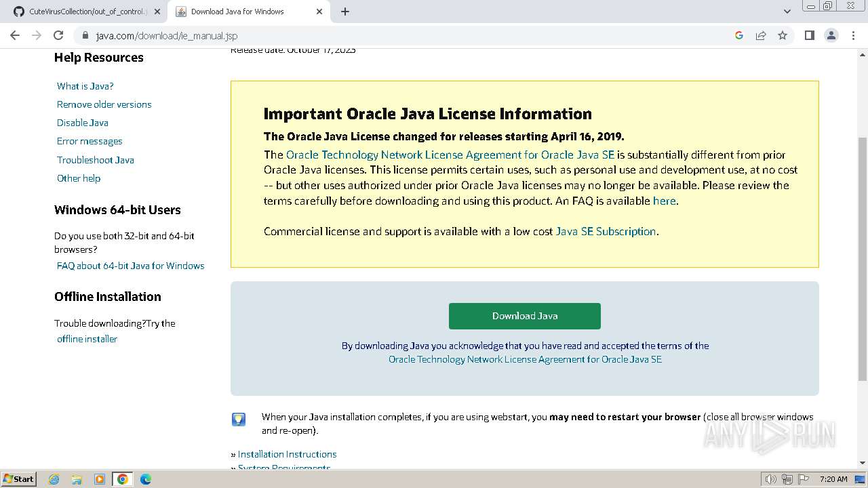The height and width of the screenshot is (488, 868).
Task: Open media player taskbar icon
Action: click(x=100, y=479)
